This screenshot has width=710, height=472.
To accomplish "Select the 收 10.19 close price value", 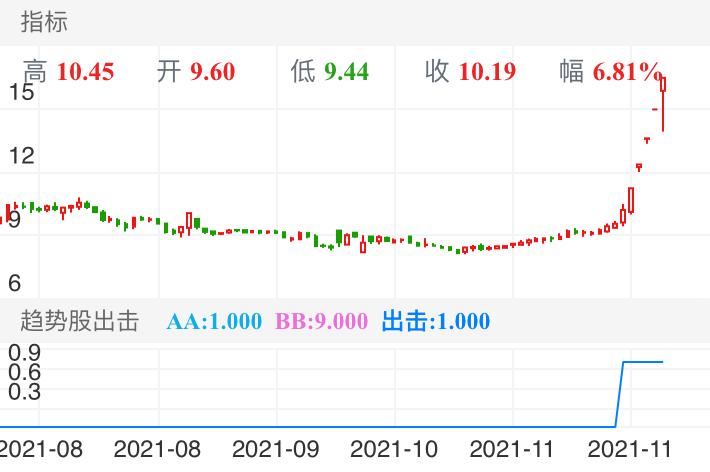I will tap(470, 72).
